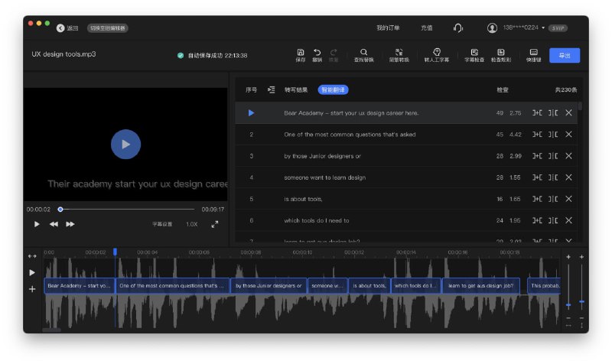Open Find and Replace (查找替换)

pos(363,54)
